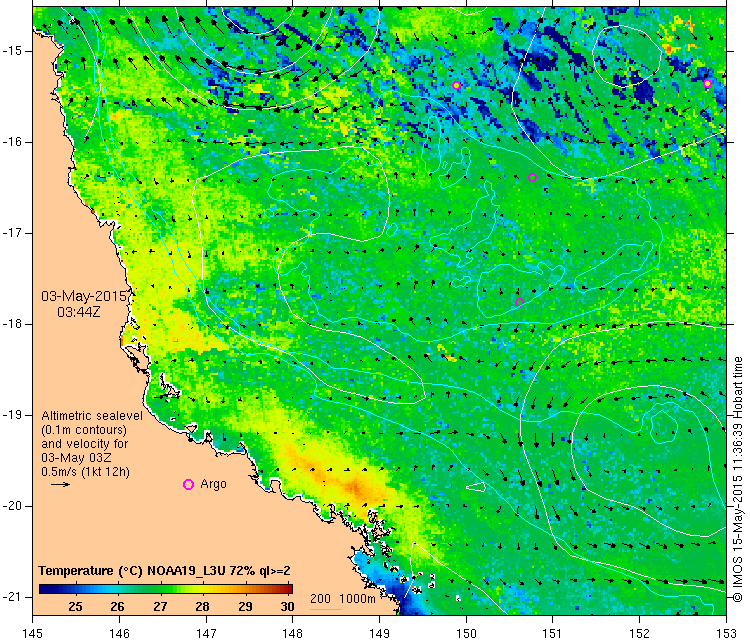Click longitude axis label 150
The image size is (750, 640).
click(466, 633)
